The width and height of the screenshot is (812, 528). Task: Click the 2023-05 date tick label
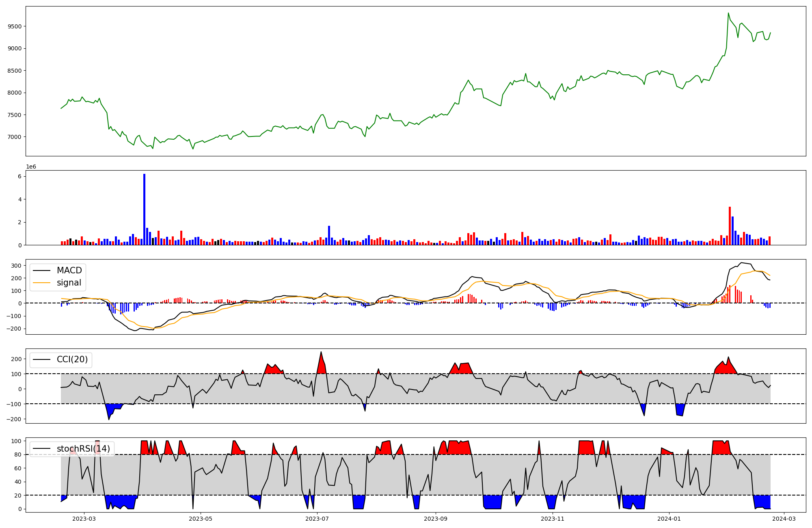tap(201, 519)
